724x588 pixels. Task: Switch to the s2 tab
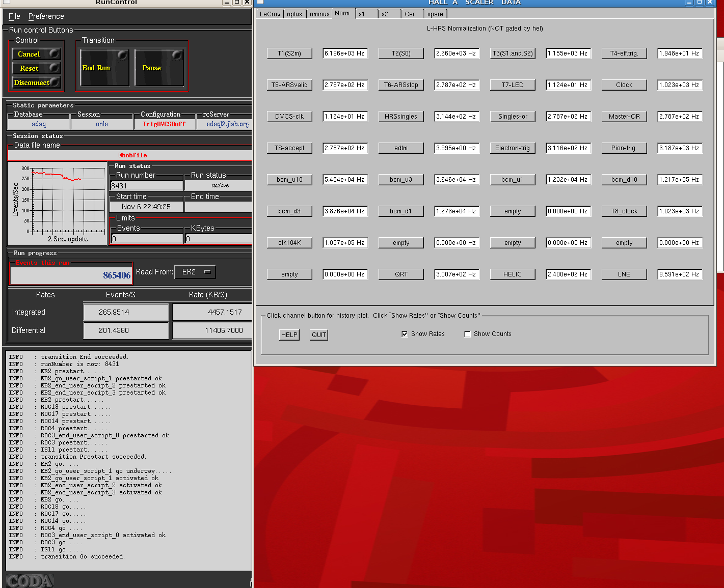click(x=390, y=14)
